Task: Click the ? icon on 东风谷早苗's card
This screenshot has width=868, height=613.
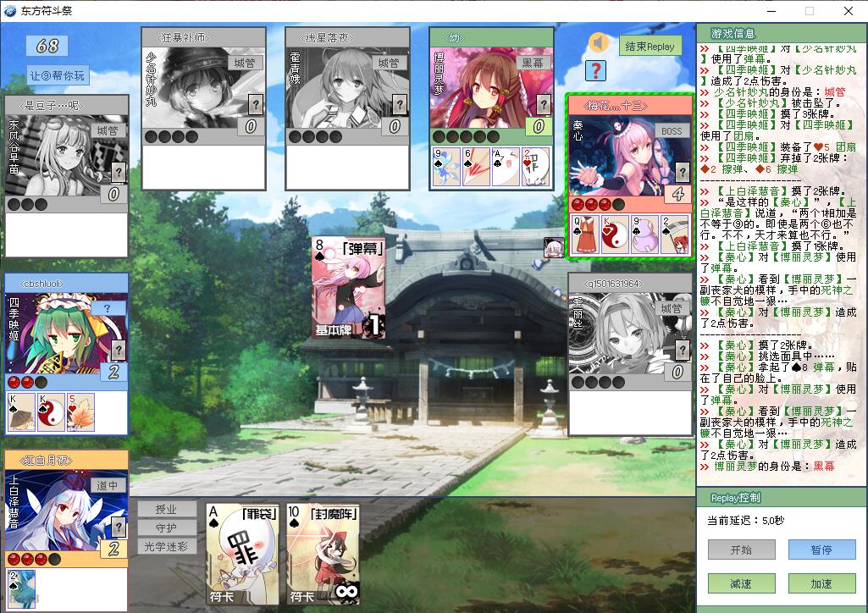Action: (118, 172)
